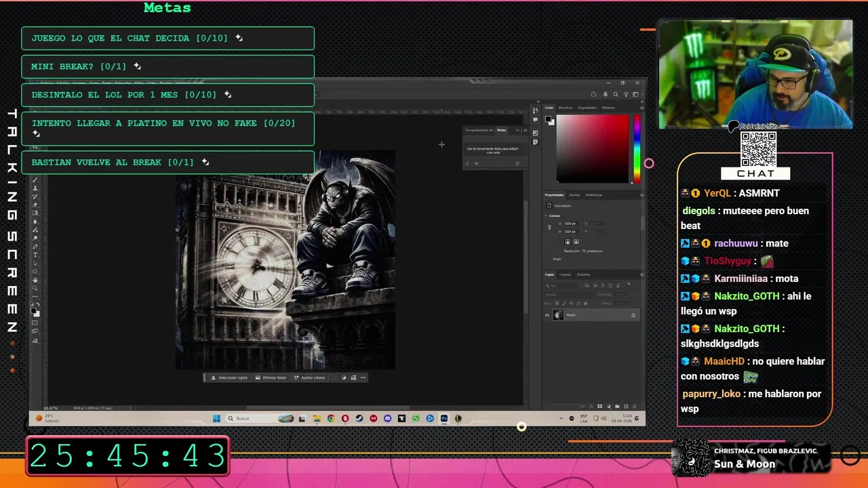Open the collapsed History panel icon
This screenshot has height=488, width=868.
pos(535,110)
